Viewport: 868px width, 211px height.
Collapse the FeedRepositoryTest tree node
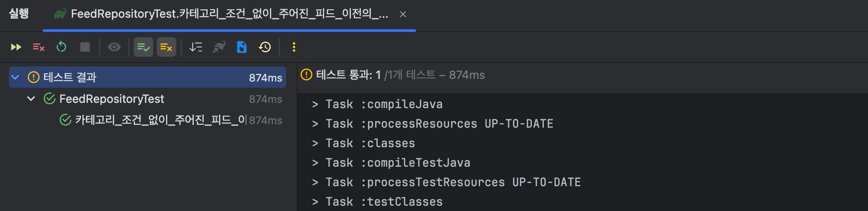(x=31, y=99)
